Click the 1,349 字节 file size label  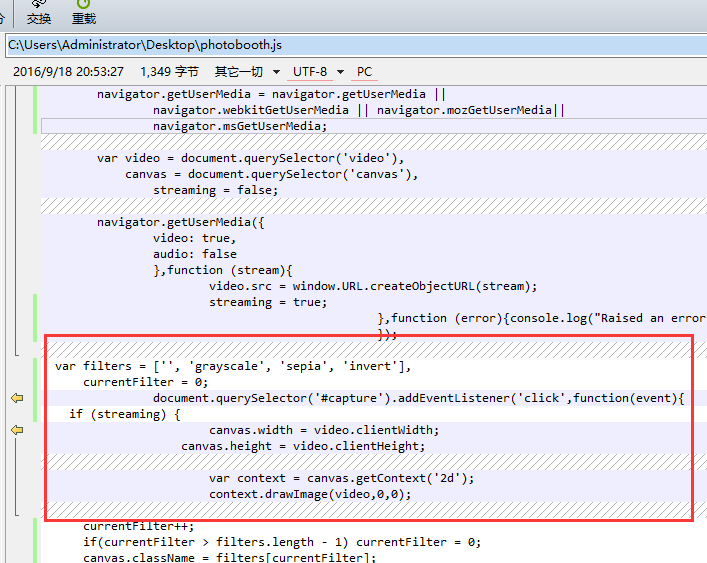point(170,72)
